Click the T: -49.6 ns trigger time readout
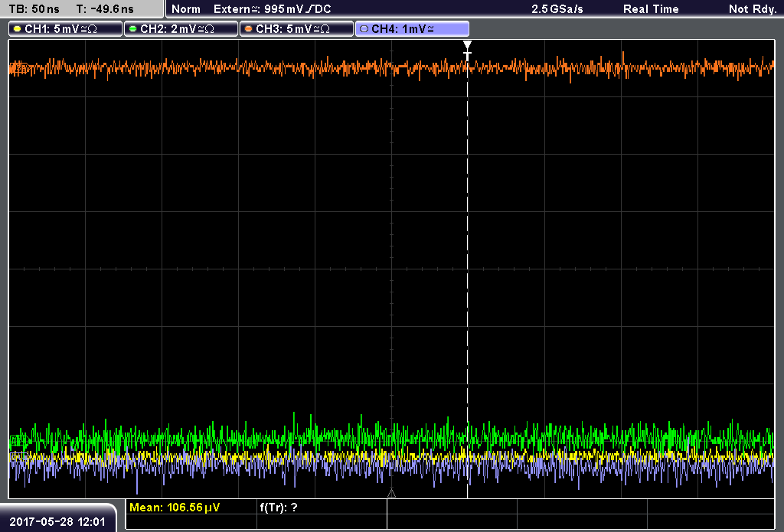This screenshot has height=532, width=784. click(x=105, y=9)
